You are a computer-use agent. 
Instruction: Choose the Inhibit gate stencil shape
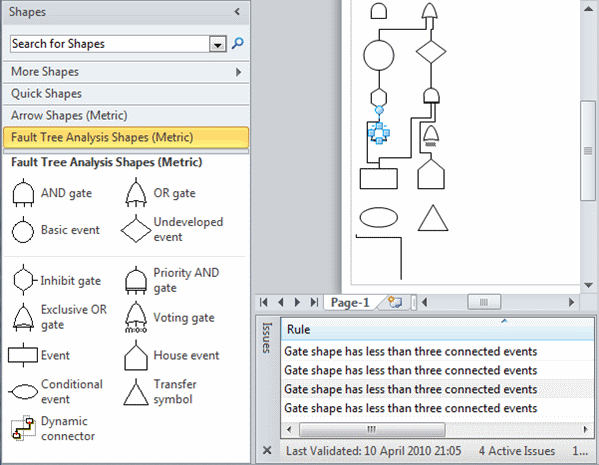pyautogui.click(x=24, y=280)
